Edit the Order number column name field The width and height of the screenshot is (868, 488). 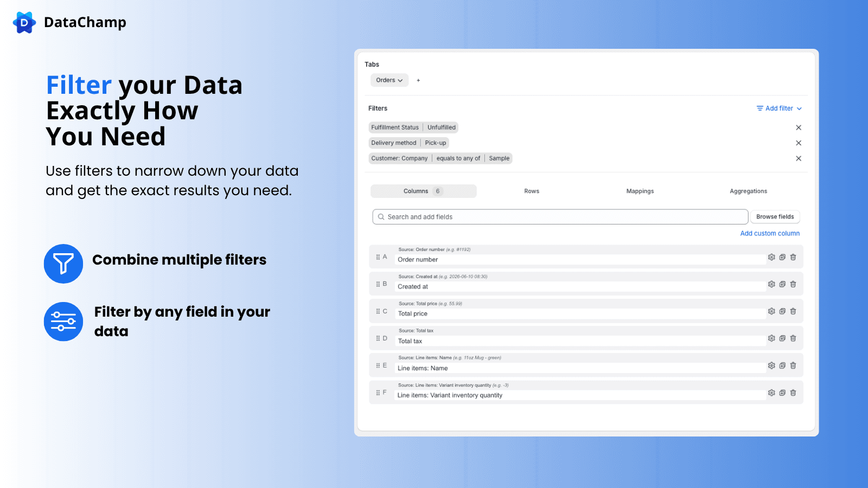pos(580,260)
